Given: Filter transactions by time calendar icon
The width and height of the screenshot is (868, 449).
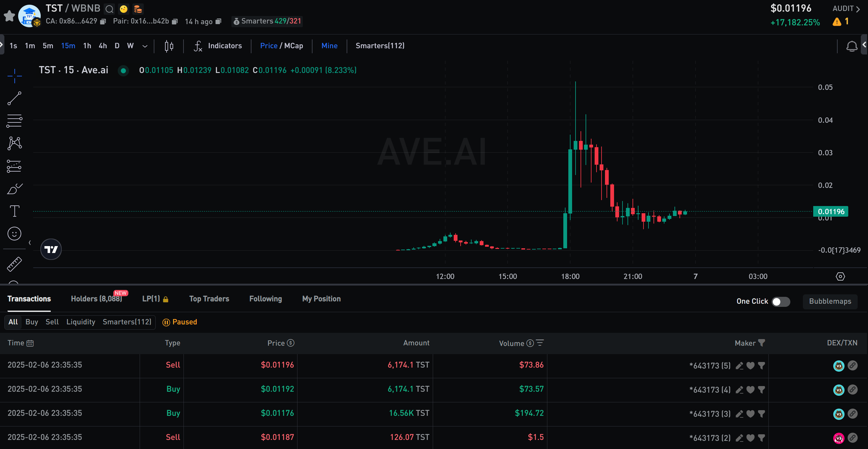Looking at the screenshot, I should coord(30,343).
